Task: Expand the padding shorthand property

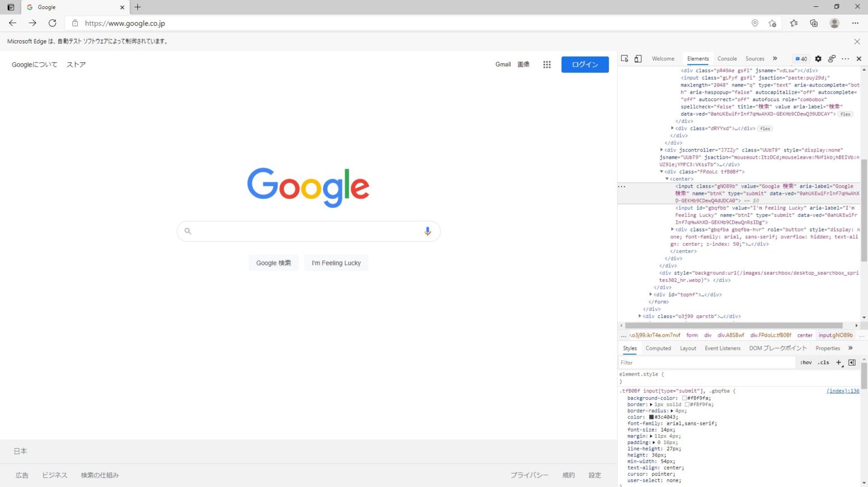Action: pos(654,442)
